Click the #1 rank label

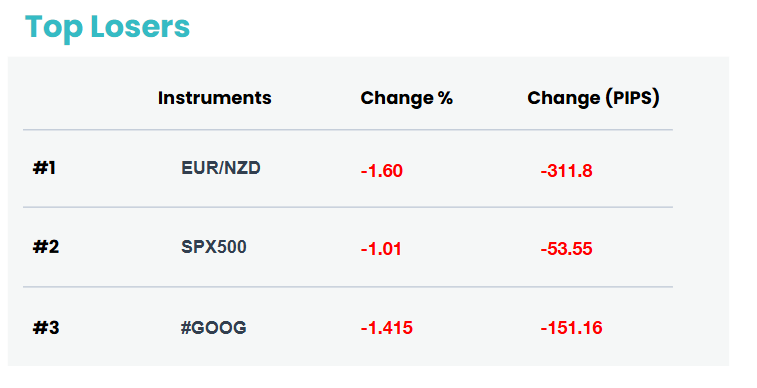[44, 168]
